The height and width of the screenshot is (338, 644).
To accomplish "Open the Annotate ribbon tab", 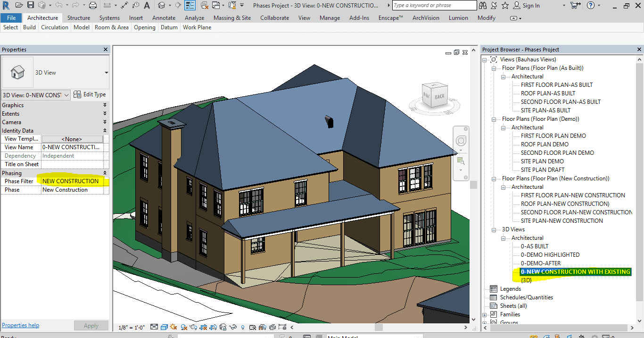I will pos(164,18).
